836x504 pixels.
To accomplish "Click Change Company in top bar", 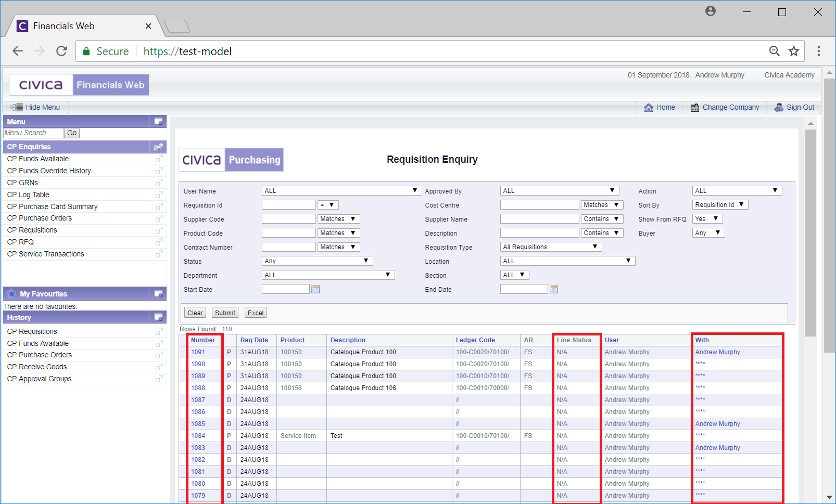I will click(725, 107).
